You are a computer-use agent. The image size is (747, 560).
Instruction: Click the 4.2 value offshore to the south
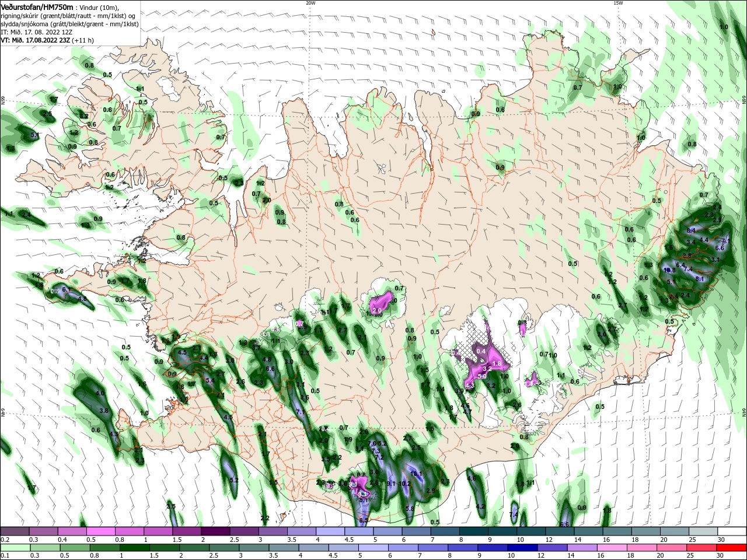(x=481, y=506)
